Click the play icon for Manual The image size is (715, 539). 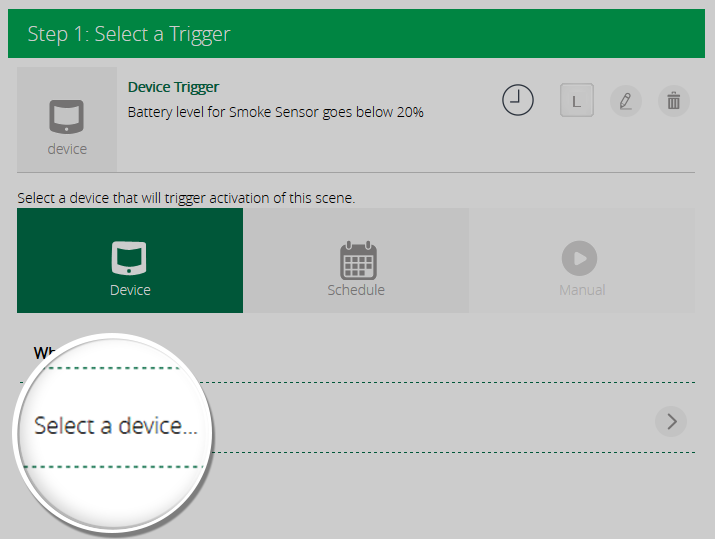tap(581, 259)
